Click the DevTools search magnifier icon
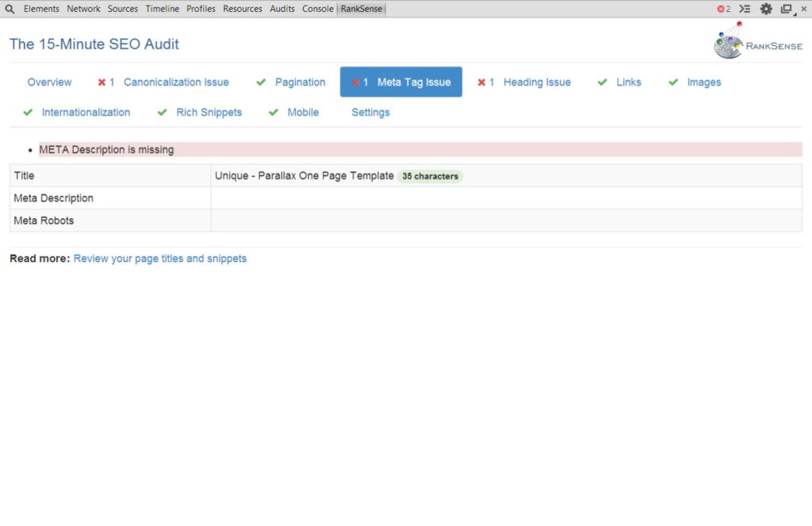The image size is (812, 526). coord(10,9)
